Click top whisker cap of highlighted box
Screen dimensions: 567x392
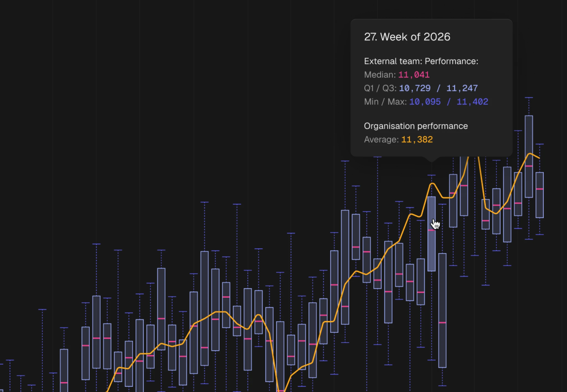(x=431, y=175)
